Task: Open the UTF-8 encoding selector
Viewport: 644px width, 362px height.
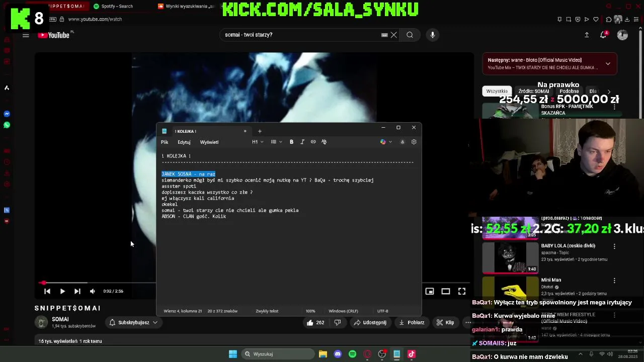Action: [382, 311]
